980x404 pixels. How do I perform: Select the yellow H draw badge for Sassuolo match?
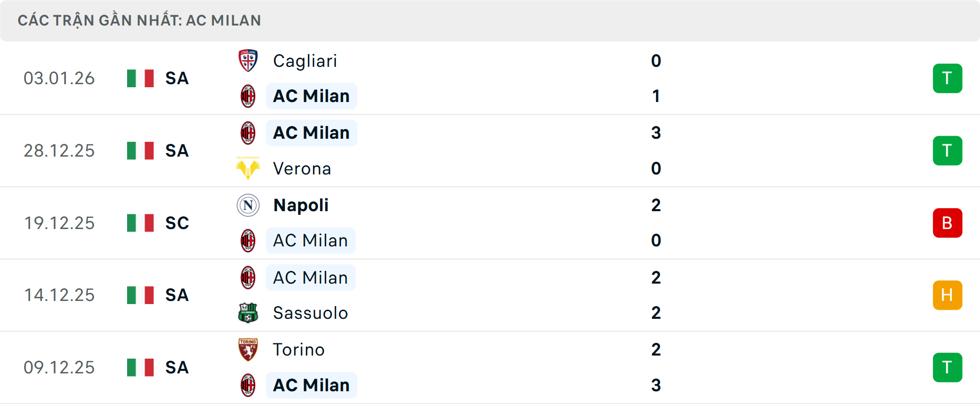(x=947, y=295)
